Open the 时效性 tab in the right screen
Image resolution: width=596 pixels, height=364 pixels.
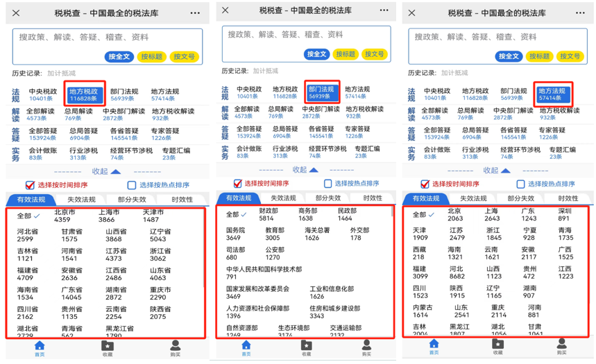click(568, 198)
